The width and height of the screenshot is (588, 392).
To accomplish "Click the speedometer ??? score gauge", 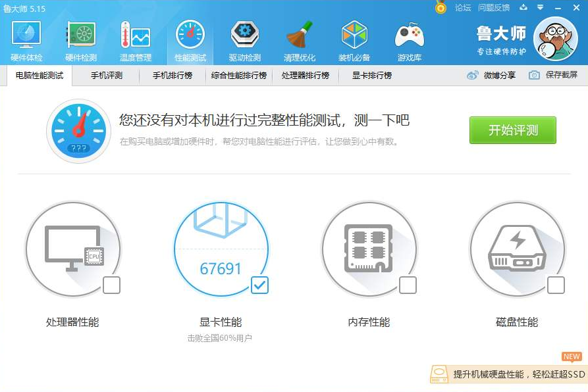I will pos(79,131).
